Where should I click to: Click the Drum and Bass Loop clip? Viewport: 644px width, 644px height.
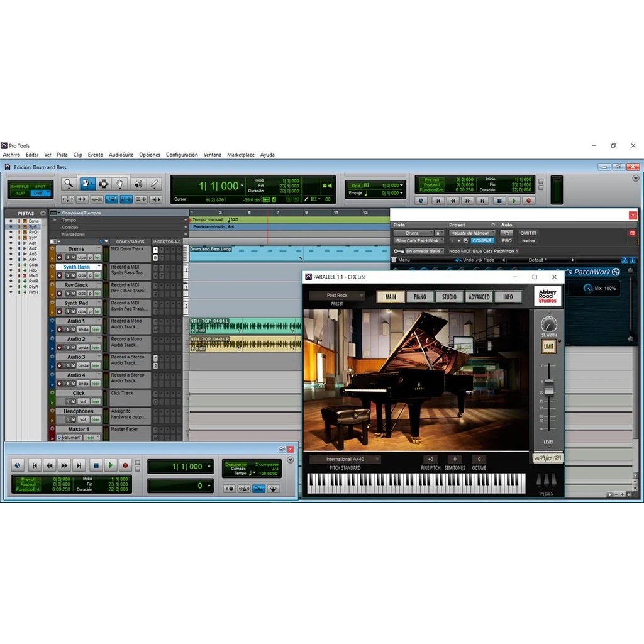click(289, 253)
